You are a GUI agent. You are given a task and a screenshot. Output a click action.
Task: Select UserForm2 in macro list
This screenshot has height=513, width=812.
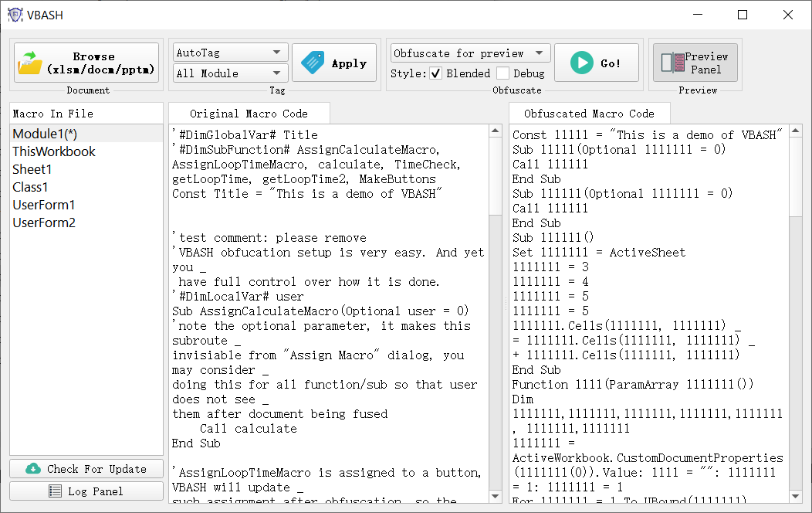pos(86,223)
